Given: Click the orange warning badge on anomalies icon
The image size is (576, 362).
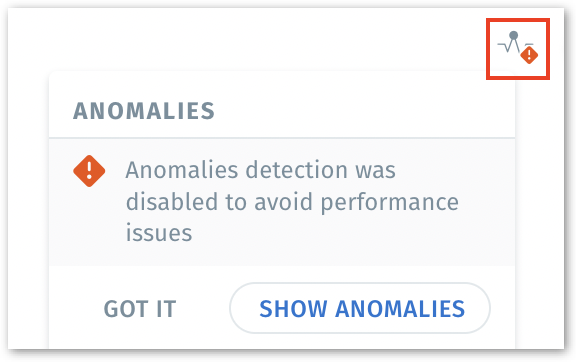Looking at the screenshot, I should 529,55.
